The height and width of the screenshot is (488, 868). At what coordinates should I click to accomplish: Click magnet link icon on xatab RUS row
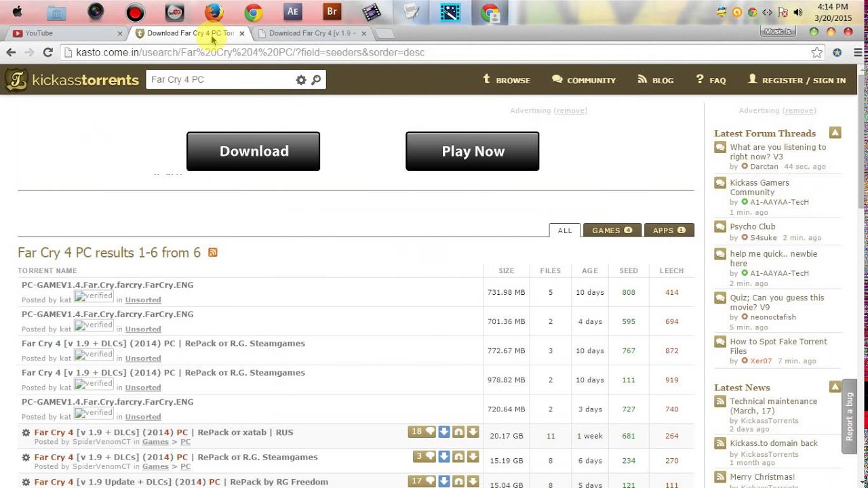458,432
